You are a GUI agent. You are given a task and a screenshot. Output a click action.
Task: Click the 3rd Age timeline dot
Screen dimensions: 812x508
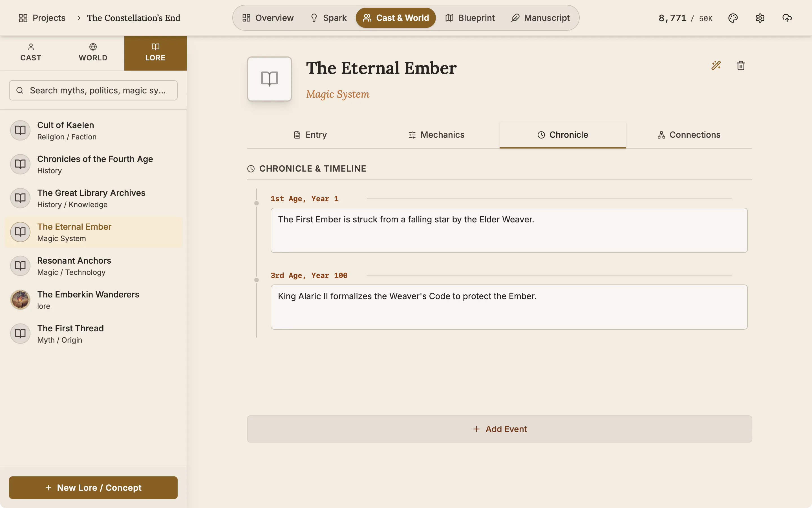click(x=256, y=280)
